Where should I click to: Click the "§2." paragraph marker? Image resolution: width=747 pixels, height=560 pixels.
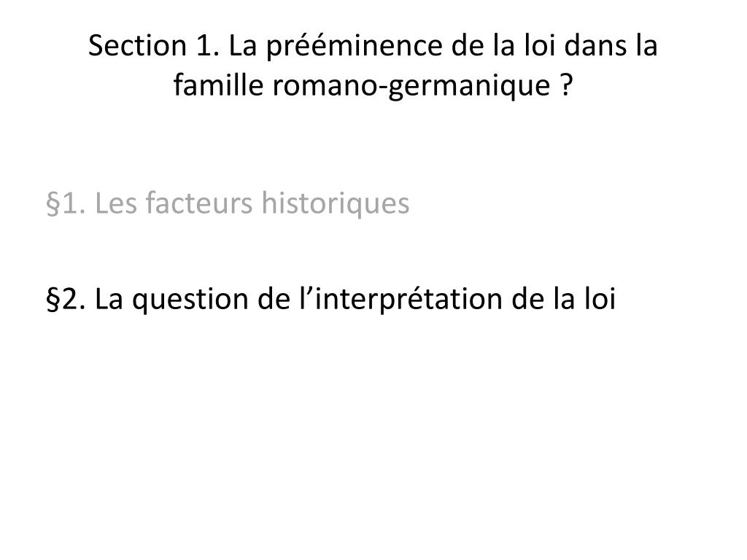pyautogui.click(x=66, y=300)
